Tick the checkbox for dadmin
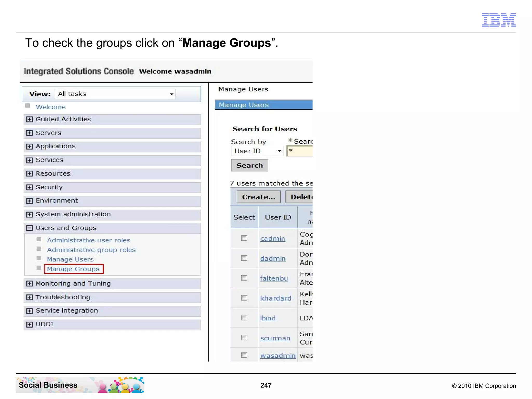This screenshot has height=399, width=532. click(x=244, y=258)
